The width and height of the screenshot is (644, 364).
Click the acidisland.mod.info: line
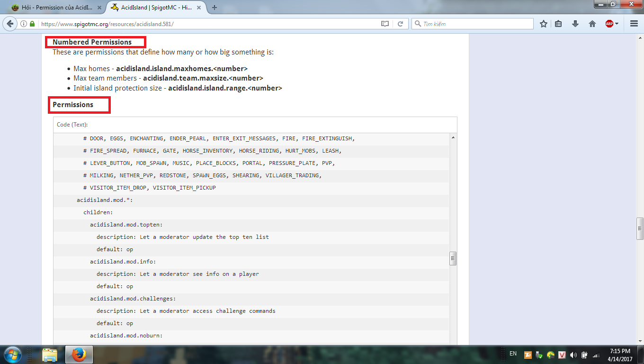123,262
